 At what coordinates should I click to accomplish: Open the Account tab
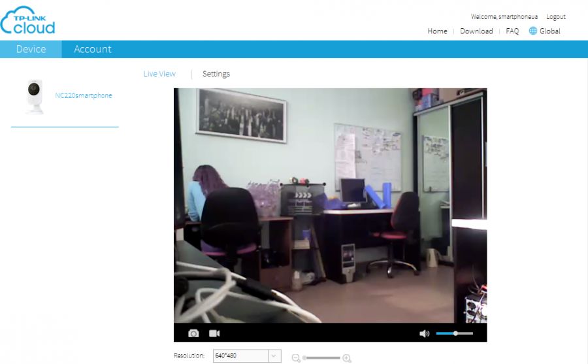pos(92,49)
